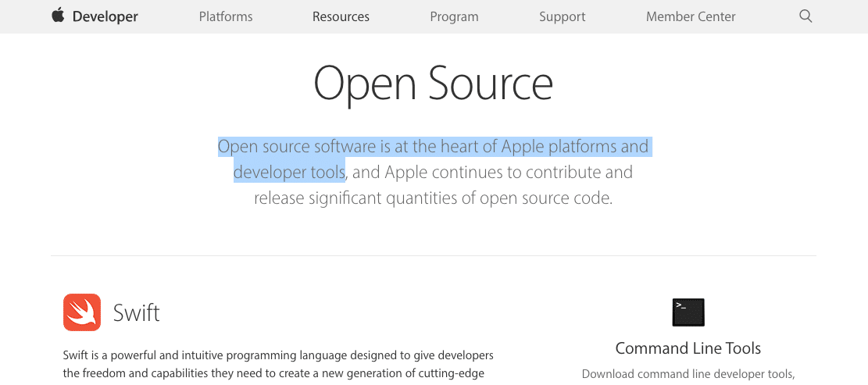Screen dimensions: 868x385
Task: Click the Swift heading
Action: pyautogui.click(x=136, y=313)
